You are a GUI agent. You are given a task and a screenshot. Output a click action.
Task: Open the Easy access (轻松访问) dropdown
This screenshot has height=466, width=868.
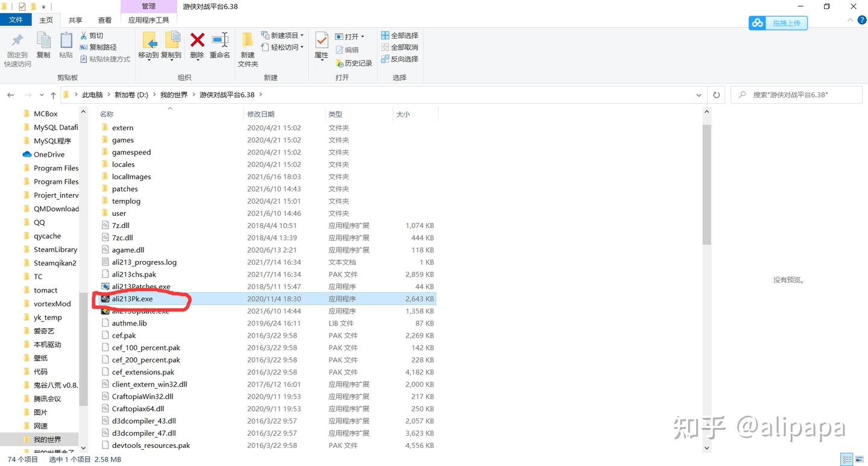coord(282,47)
